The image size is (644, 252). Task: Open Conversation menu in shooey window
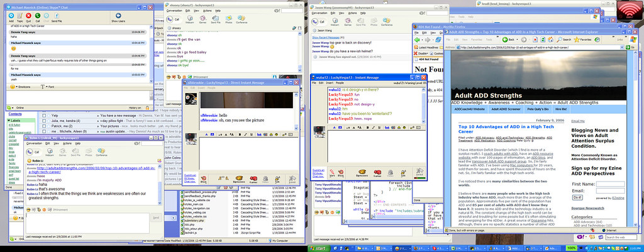click(x=175, y=10)
